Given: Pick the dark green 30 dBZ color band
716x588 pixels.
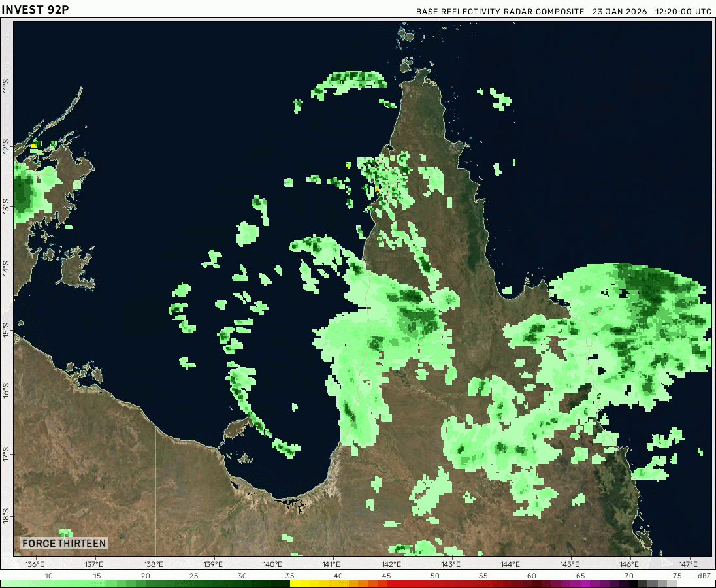Looking at the screenshot, I should tap(242, 583).
